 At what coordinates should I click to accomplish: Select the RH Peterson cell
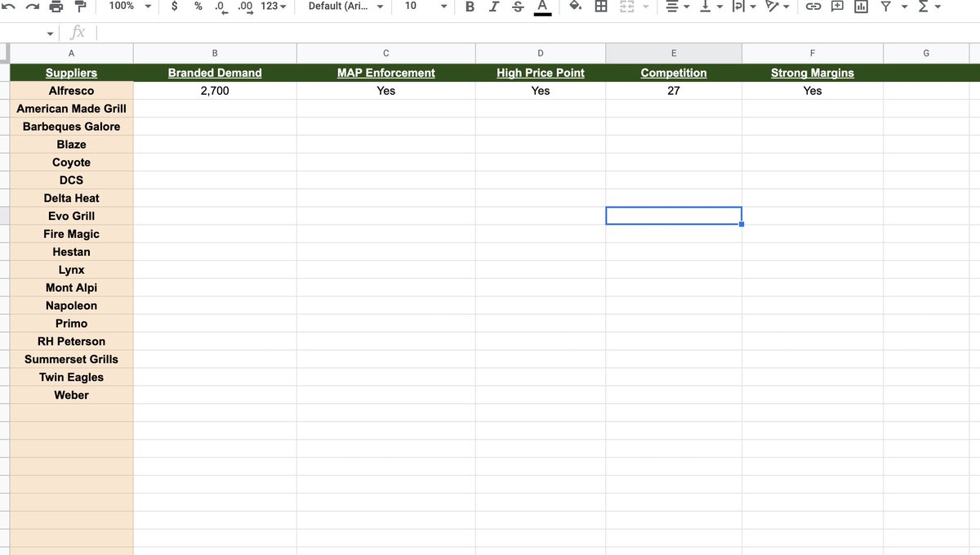tap(71, 342)
